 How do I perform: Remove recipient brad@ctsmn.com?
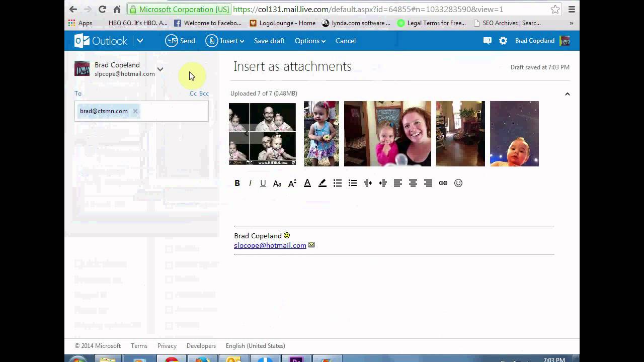(x=135, y=111)
